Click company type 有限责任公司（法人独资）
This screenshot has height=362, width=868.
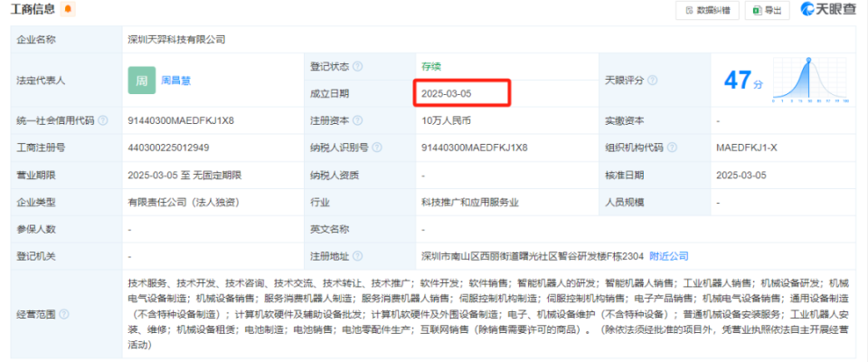[x=184, y=203]
